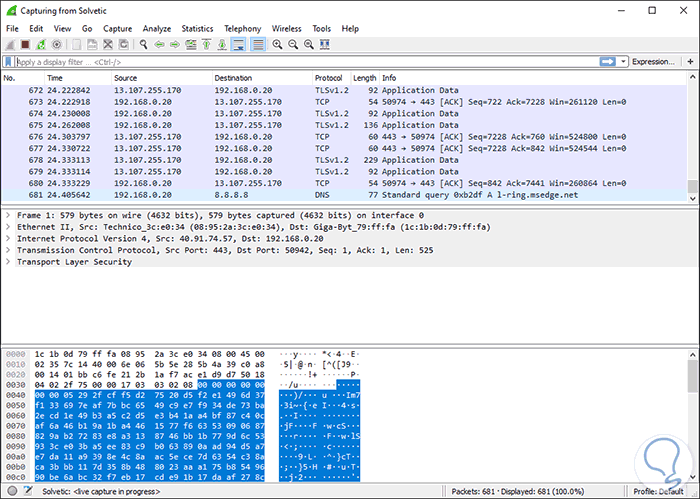The width and height of the screenshot is (700, 499).
Task: Open the Statistics menu
Action: tap(197, 29)
